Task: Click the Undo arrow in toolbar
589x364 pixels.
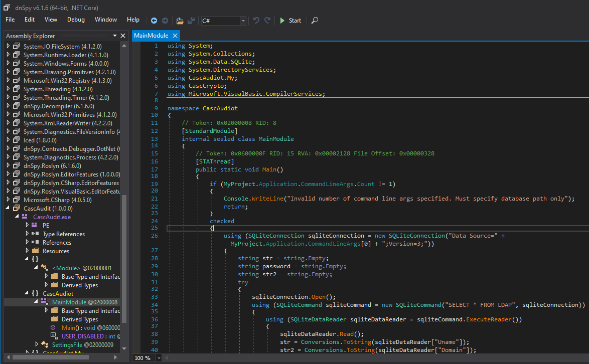Action: pos(256,21)
